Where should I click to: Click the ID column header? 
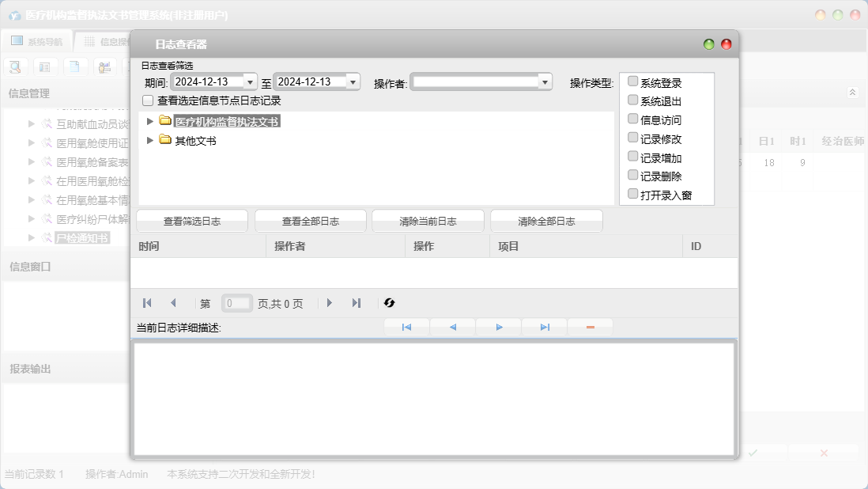pyautogui.click(x=710, y=246)
